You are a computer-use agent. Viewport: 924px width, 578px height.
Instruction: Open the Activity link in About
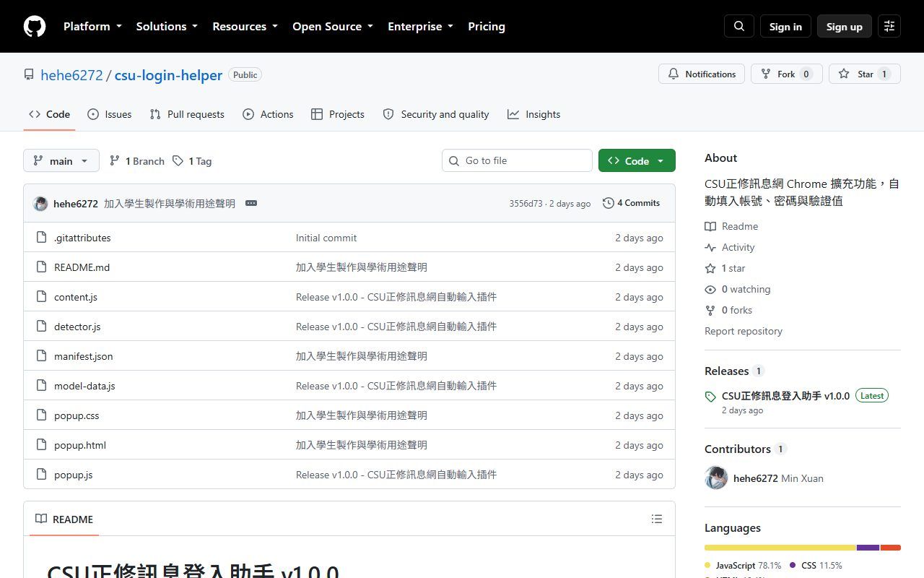[730, 247]
